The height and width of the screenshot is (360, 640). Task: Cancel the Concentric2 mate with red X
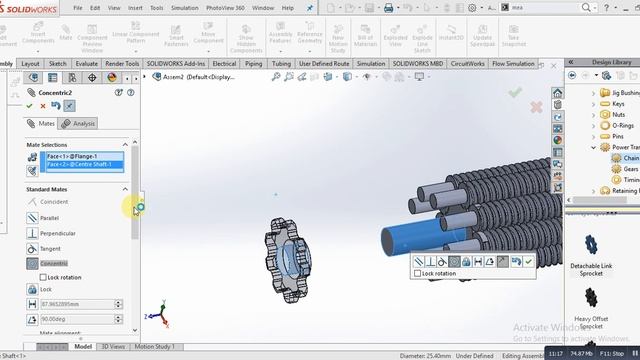point(43,106)
